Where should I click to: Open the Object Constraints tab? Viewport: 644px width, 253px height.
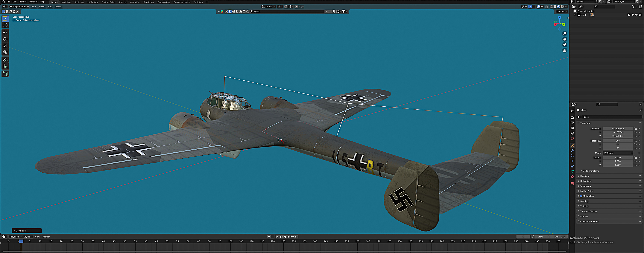[x=572, y=166]
